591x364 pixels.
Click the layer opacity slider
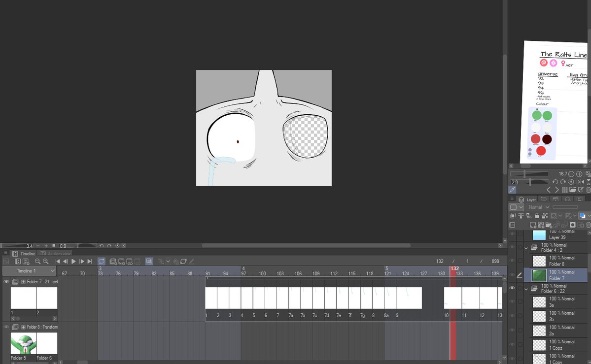pyautogui.click(x=565, y=207)
